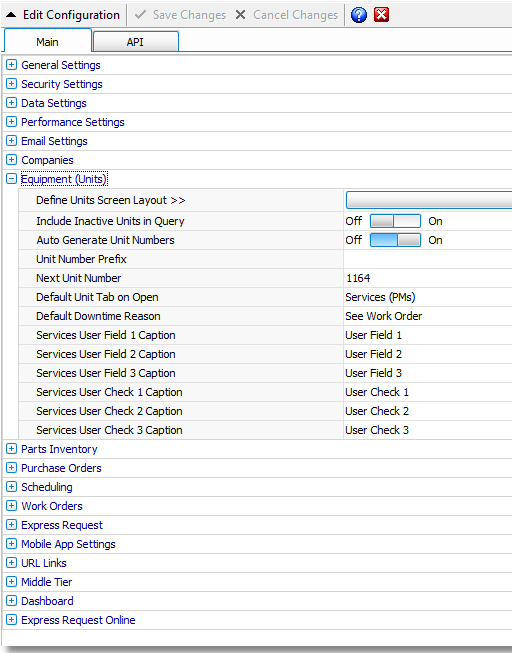Viewport: 512px width, 653px height.
Task: Click Companies label
Action: tap(47, 160)
